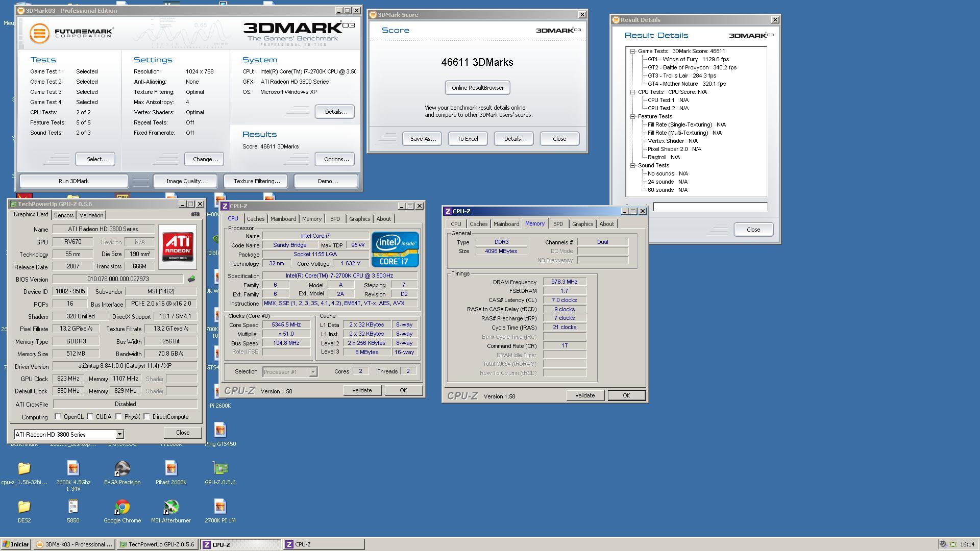Viewport: 980px width, 551px height.
Task: Open the Graphics tab in right CPU-Z
Action: [x=582, y=224]
